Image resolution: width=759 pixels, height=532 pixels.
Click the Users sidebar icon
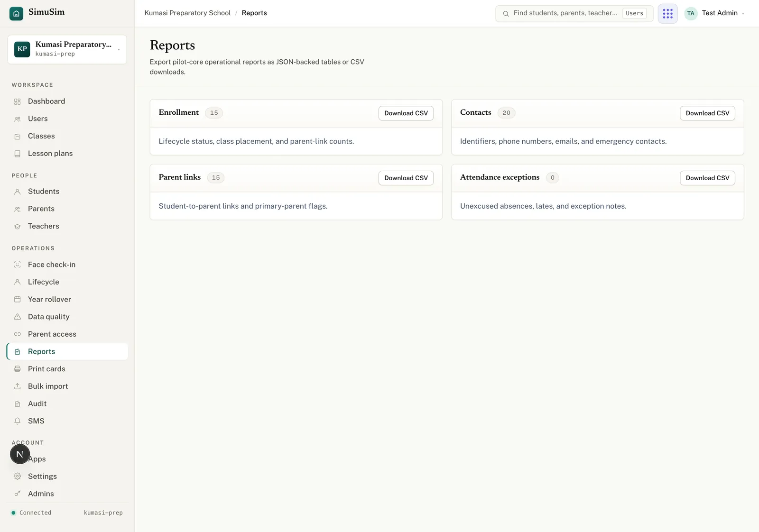18,119
